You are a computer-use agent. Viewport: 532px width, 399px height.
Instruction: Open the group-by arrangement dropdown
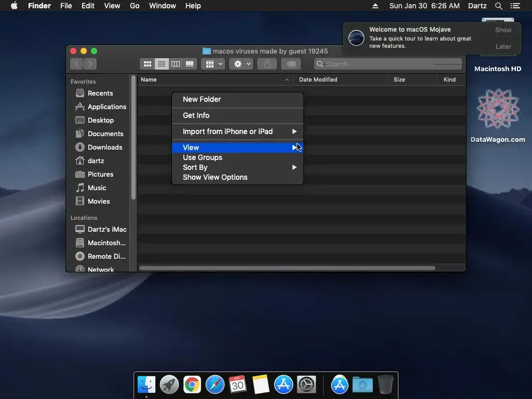[214, 64]
